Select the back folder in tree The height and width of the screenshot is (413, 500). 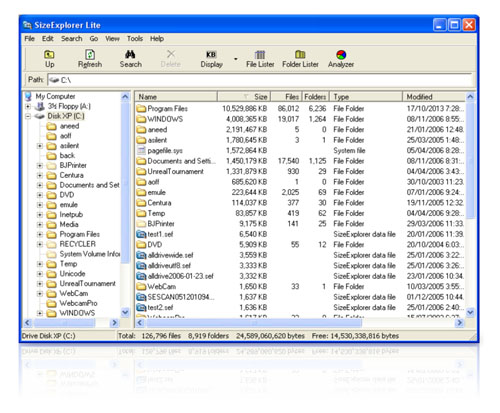click(61, 156)
